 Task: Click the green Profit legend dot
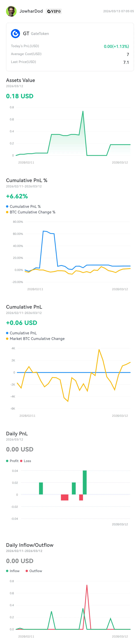tap(7, 461)
